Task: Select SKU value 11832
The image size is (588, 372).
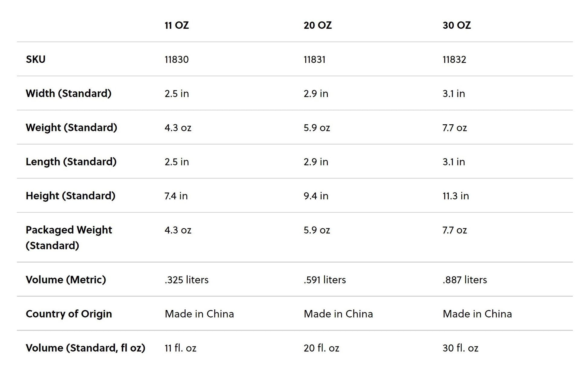Action: point(454,60)
